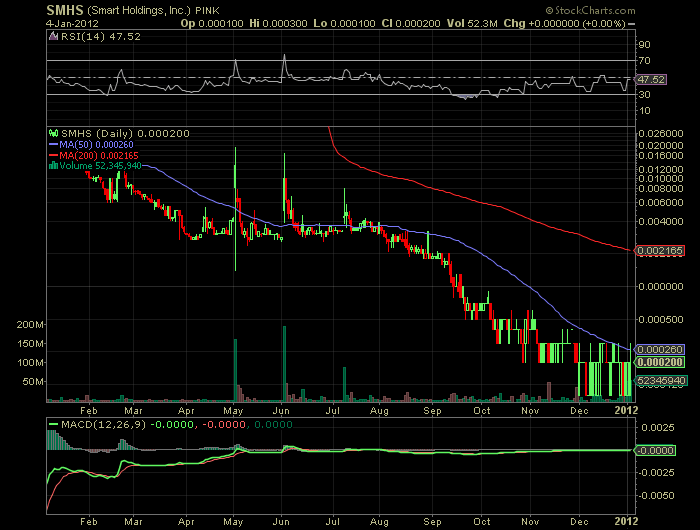
Task: Click the Cl 0.000200 close value
Action: point(411,24)
